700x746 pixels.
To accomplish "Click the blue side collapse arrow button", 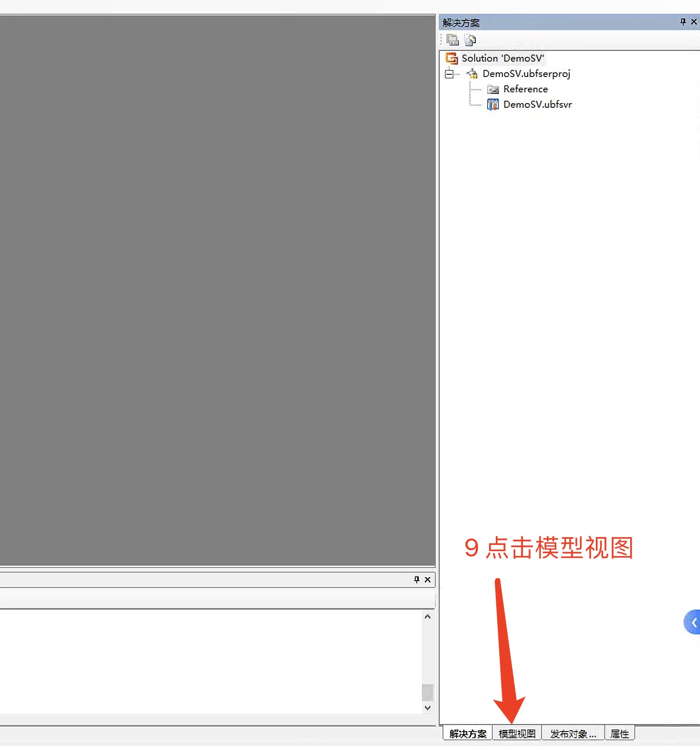I will (x=693, y=622).
